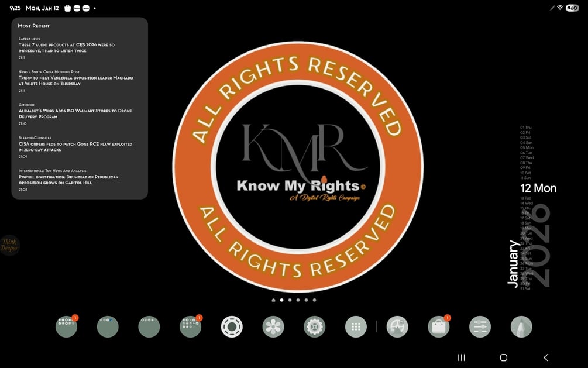The width and height of the screenshot is (588, 368).
Task: Go to the home page indicator icon
Action: (x=273, y=300)
